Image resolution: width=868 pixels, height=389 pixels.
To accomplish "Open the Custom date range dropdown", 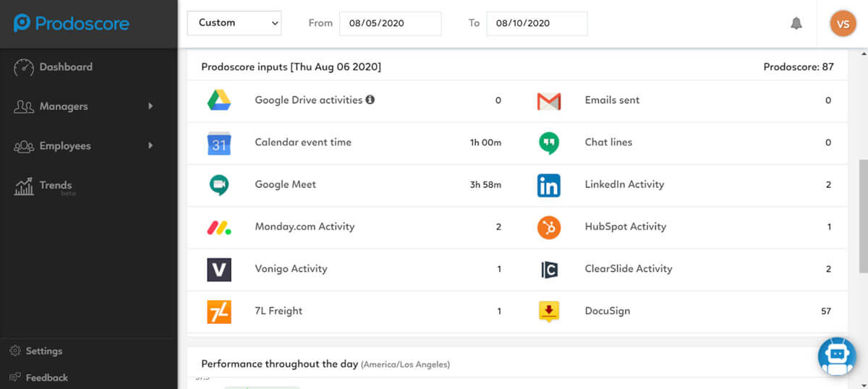I will click(x=234, y=23).
